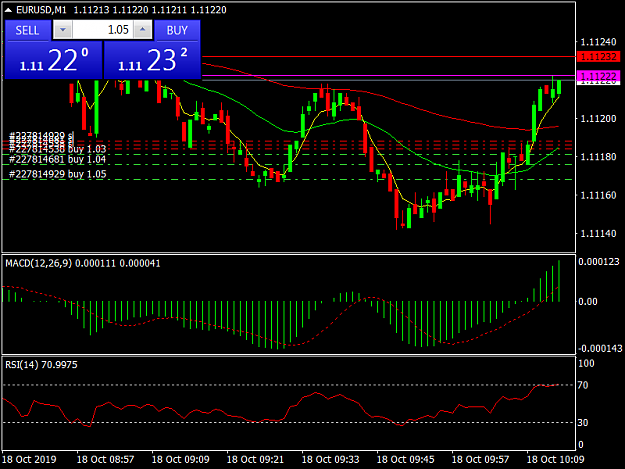Click the 18 Oct 09:09 time label
The width and height of the screenshot is (625, 469).
click(x=181, y=459)
